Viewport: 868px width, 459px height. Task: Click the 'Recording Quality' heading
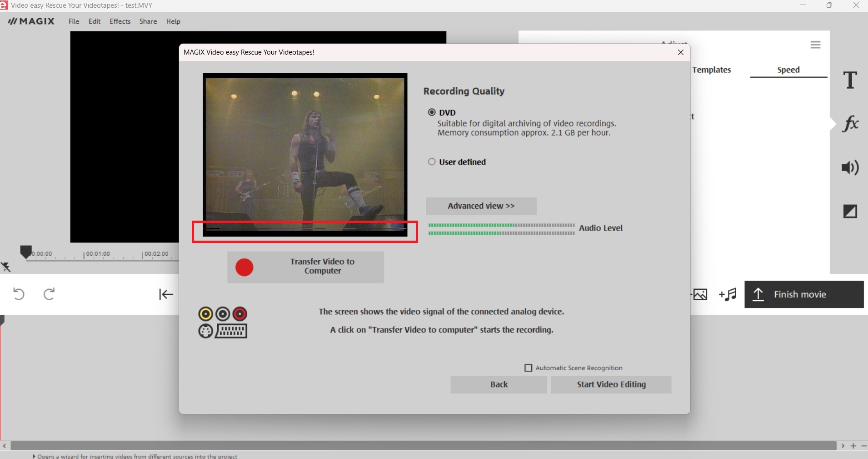[464, 91]
